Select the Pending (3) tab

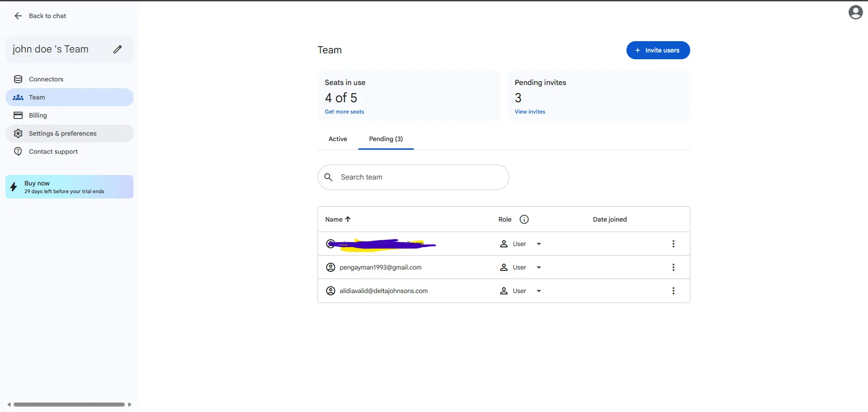[x=386, y=139]
